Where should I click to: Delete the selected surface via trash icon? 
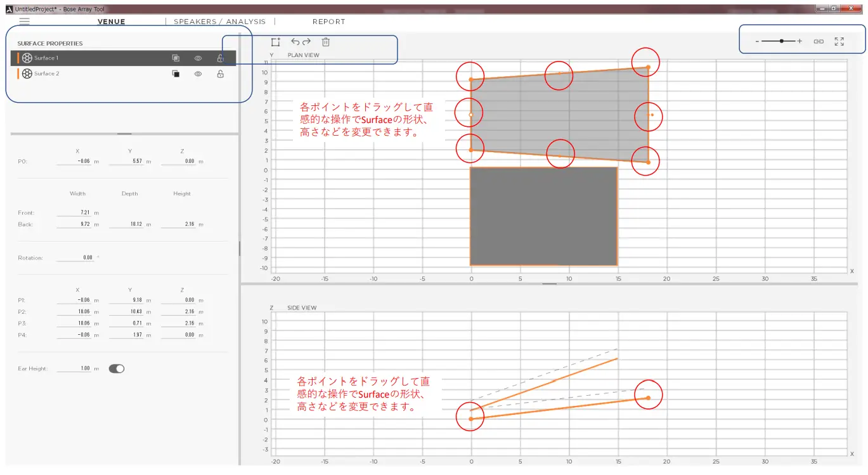coord(326,42)
